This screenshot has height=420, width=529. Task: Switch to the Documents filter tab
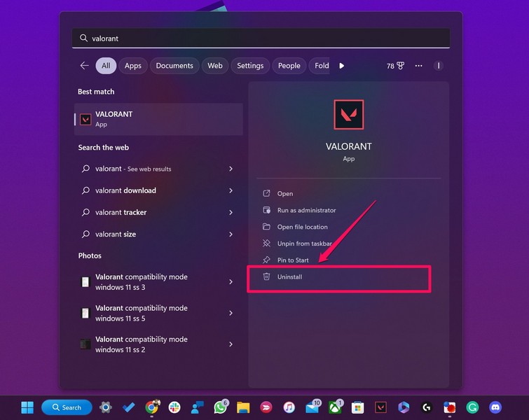tap(174, 65)
